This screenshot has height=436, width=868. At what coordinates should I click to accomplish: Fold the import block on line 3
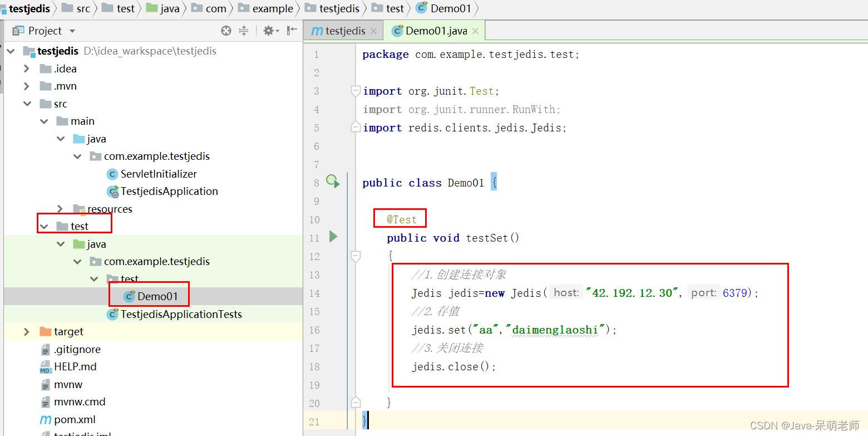coord(355,90)
